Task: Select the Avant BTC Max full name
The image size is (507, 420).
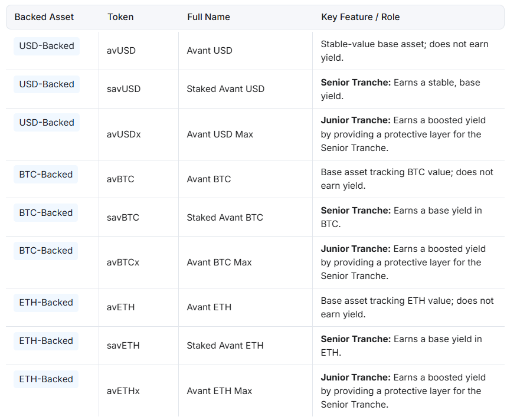Action: [219, 262]
